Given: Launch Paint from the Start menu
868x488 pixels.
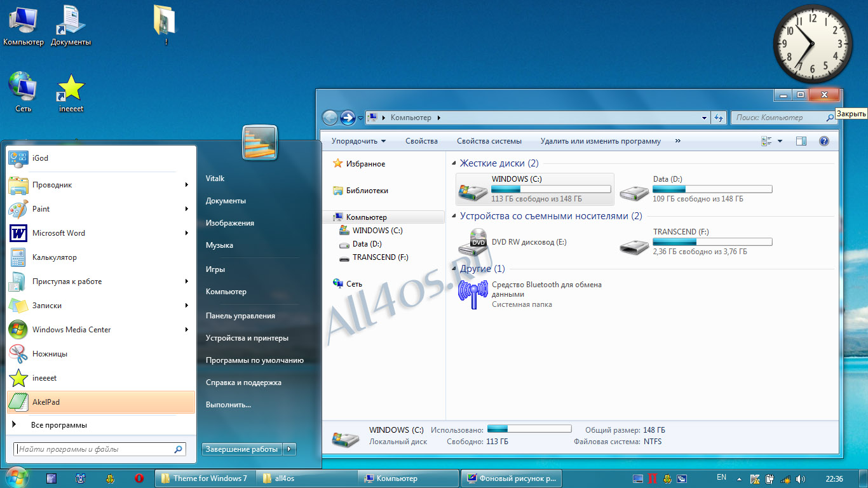Looking at the screenshot, I should [100, 209].
